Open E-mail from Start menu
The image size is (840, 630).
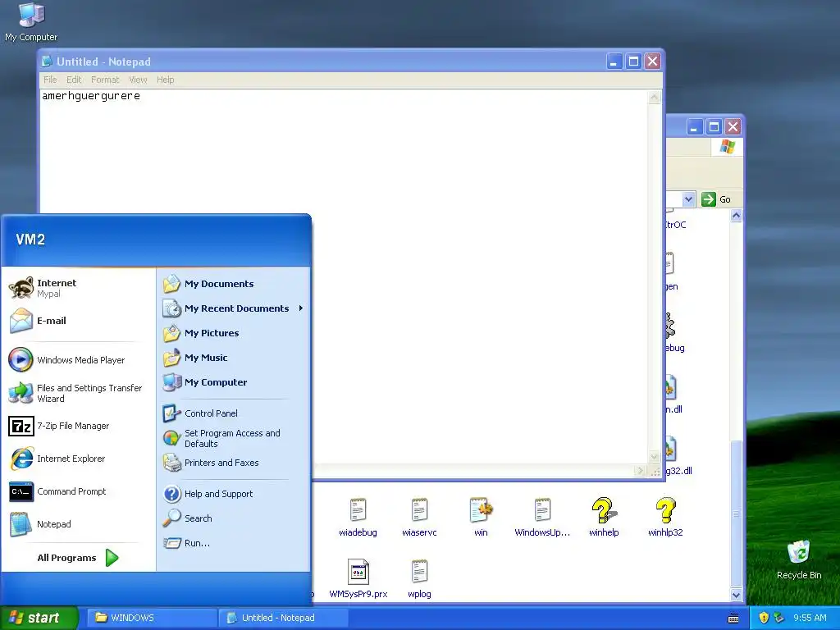point(78,321)
